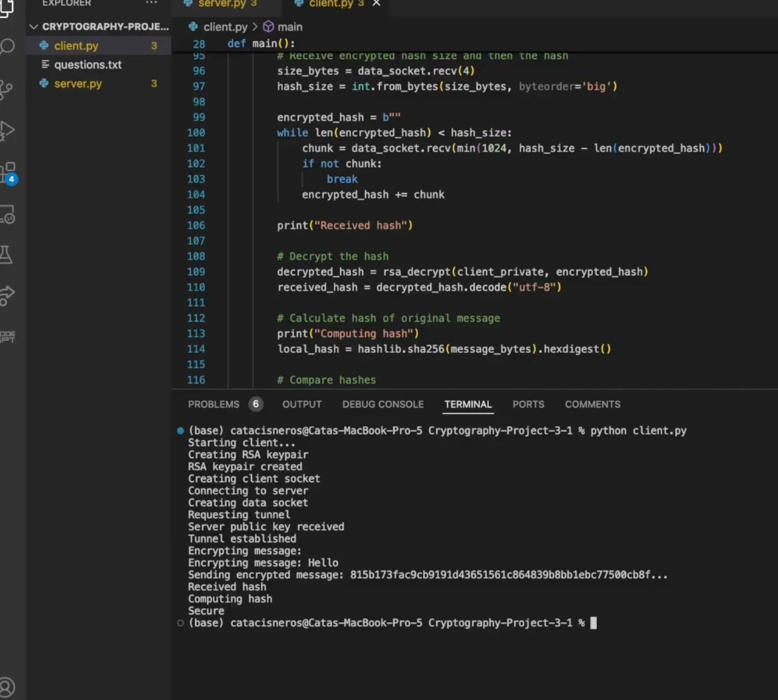Click 'Sending encrypted message' terminal line
The image size is (778, 700).
click(428, 575)
